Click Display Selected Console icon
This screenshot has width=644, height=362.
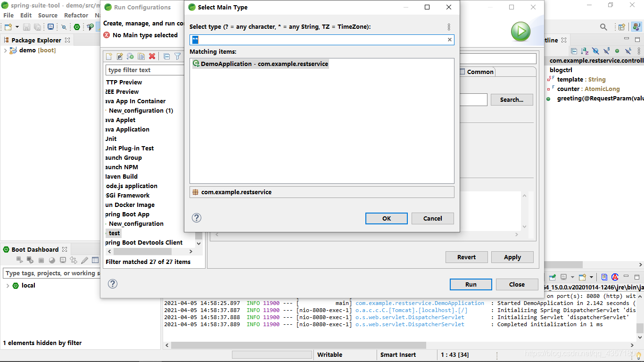[x=563, y=277]
